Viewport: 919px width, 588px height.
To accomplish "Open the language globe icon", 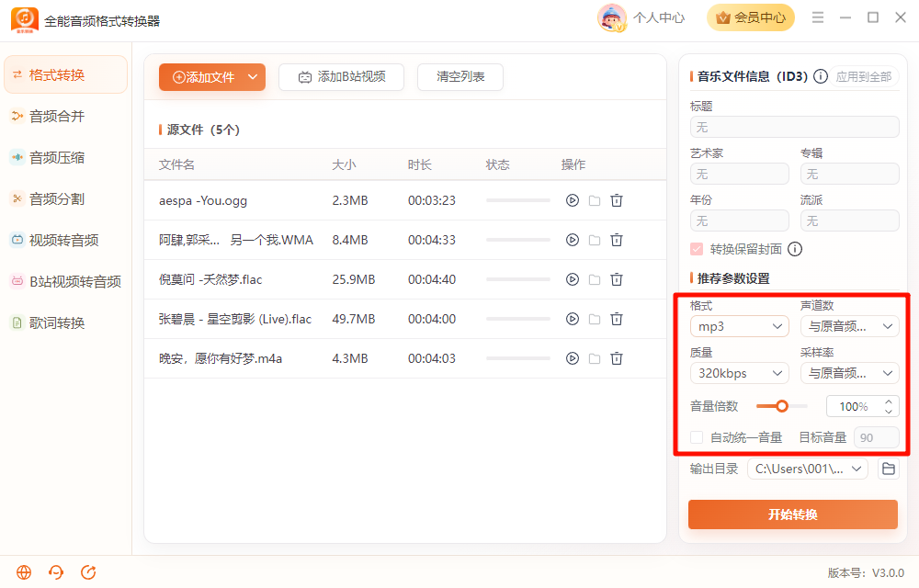I will 24,572.
